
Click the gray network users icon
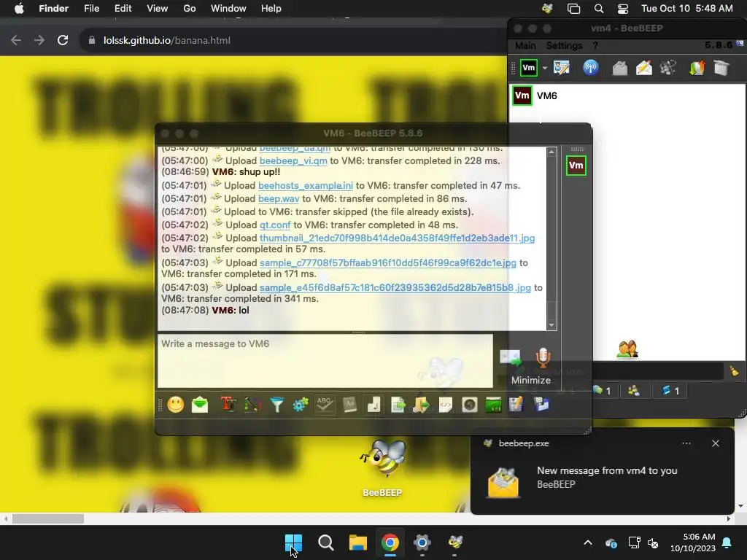click(668, 68)
